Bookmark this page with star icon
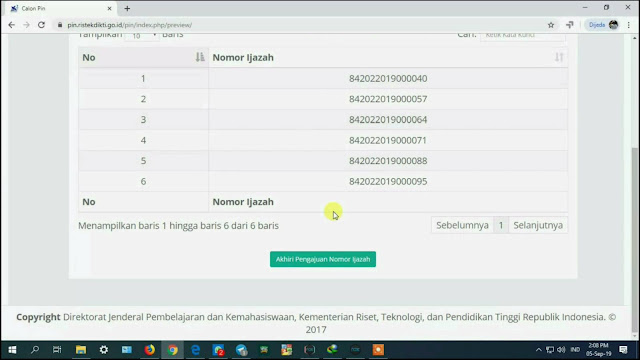 551,25
